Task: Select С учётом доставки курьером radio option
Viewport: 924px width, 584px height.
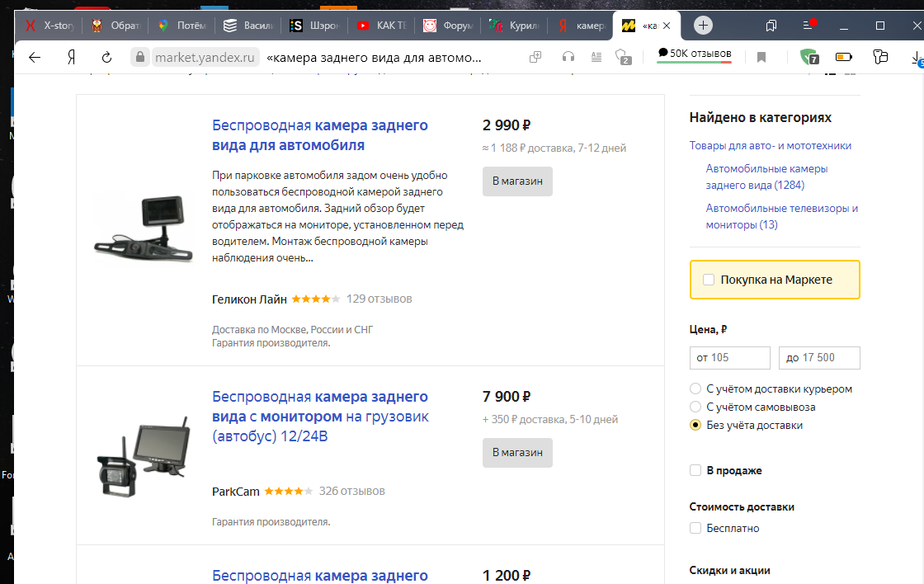Action: pyautogui.click(x=695, y=389)
